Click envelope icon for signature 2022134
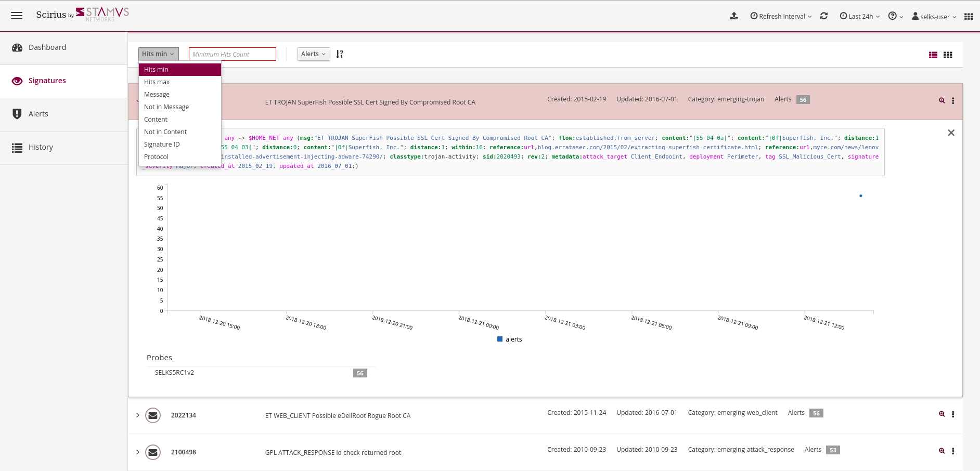 point(153,415)
